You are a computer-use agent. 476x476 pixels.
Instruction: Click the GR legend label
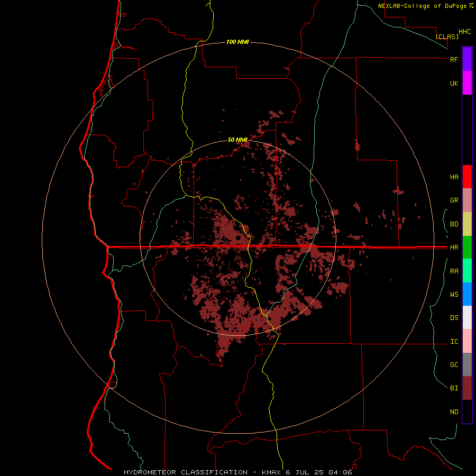click(454, 200)
